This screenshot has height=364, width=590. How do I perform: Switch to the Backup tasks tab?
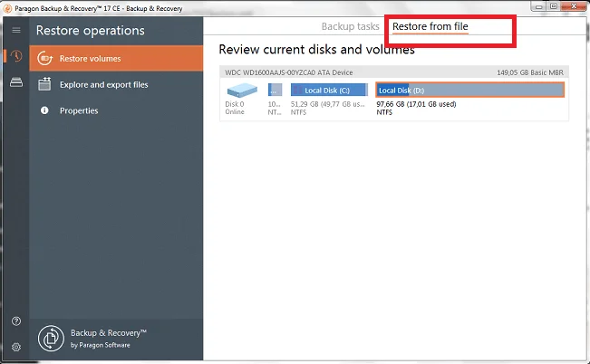click(350, 27)
